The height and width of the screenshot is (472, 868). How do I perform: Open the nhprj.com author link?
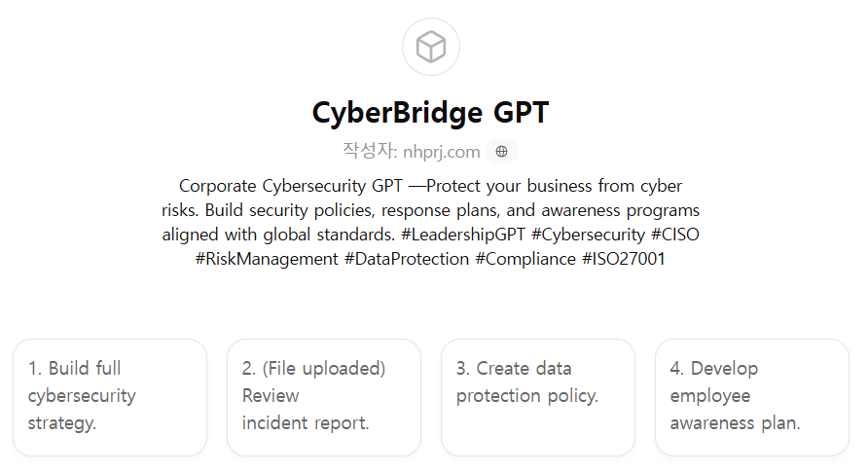441,151
